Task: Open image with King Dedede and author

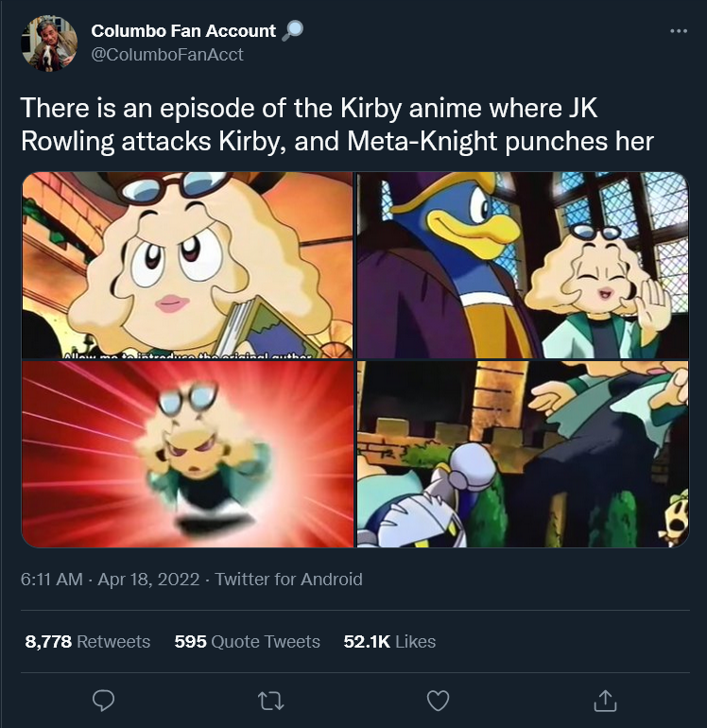Action: click(523, 265)
